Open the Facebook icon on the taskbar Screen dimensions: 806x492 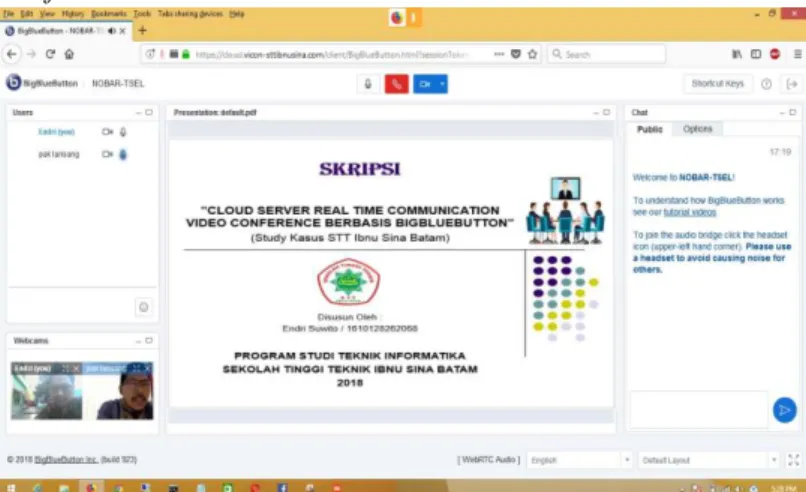[282, 487]
